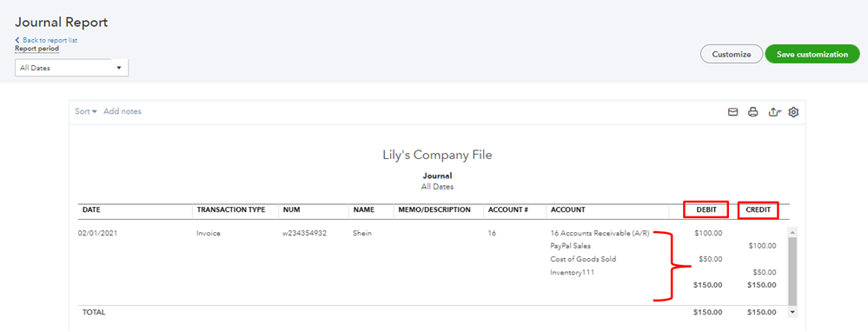Click the 02/01/2021 date cell

[x=97, y=234]
